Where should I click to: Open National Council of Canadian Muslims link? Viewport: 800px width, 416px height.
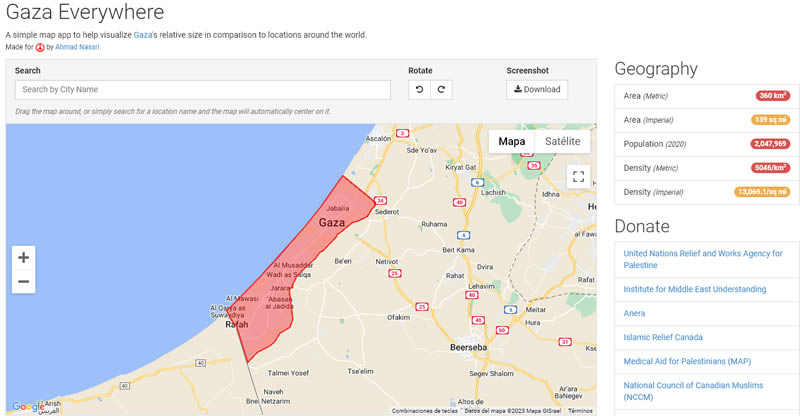(x=693, y=391)
